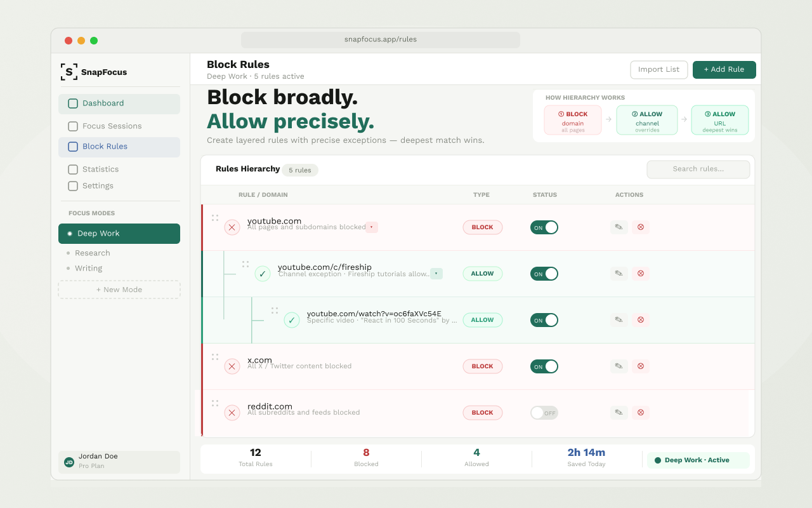Delete the x.com rule

641,366
